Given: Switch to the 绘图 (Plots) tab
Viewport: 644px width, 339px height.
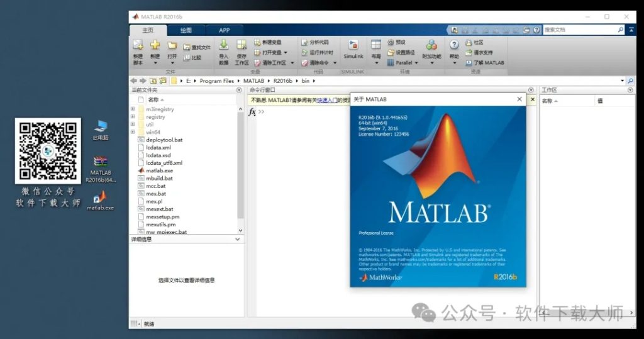Looking at the screenshot, I should [x=186, y=30].
